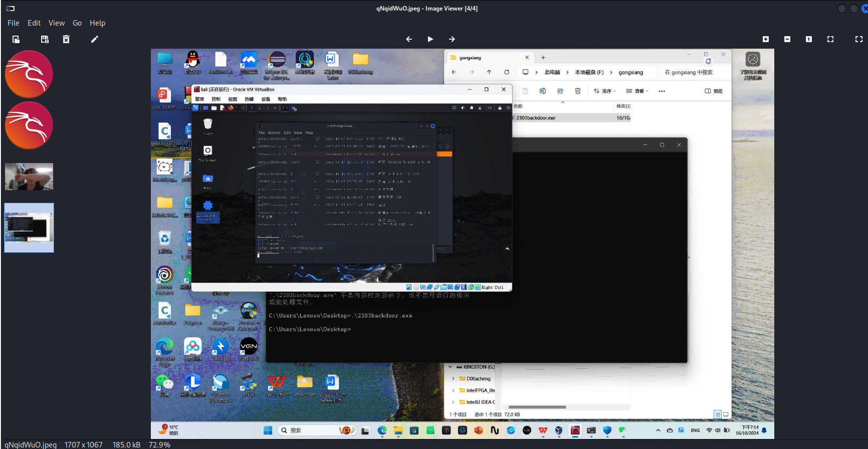Open the Edit menu
This screenshot has height=449, width=868.
pos(34,23)
